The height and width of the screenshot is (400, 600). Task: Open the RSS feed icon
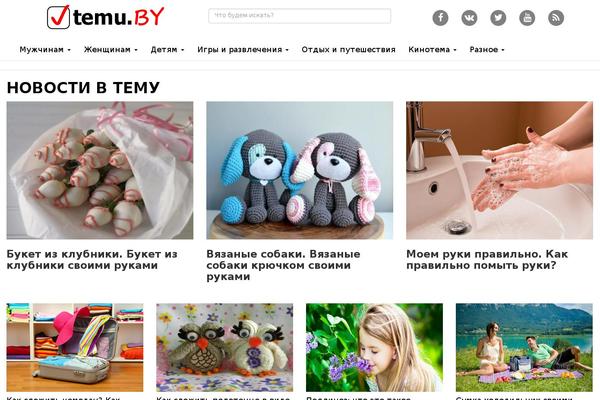(x=556, y=18)
